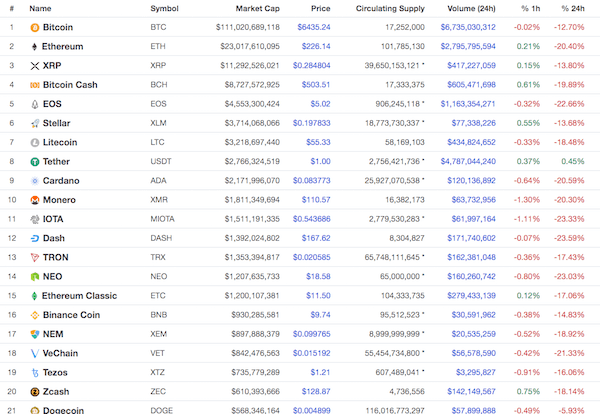Open Ethereum price $226.14 link
Viewport: 600px width, 414px height.
316,46
